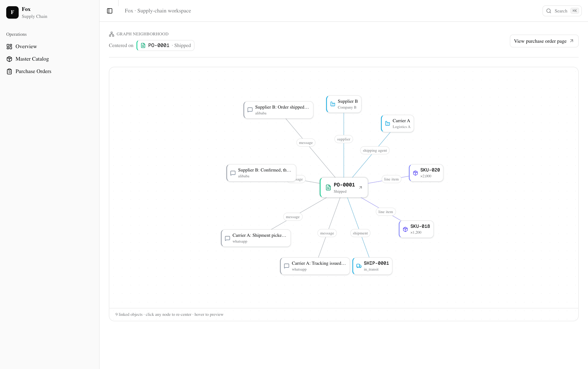Screen dimensions: 588x369
Task: Click factory icon on Supplier B node
Action: coord(332,104)
